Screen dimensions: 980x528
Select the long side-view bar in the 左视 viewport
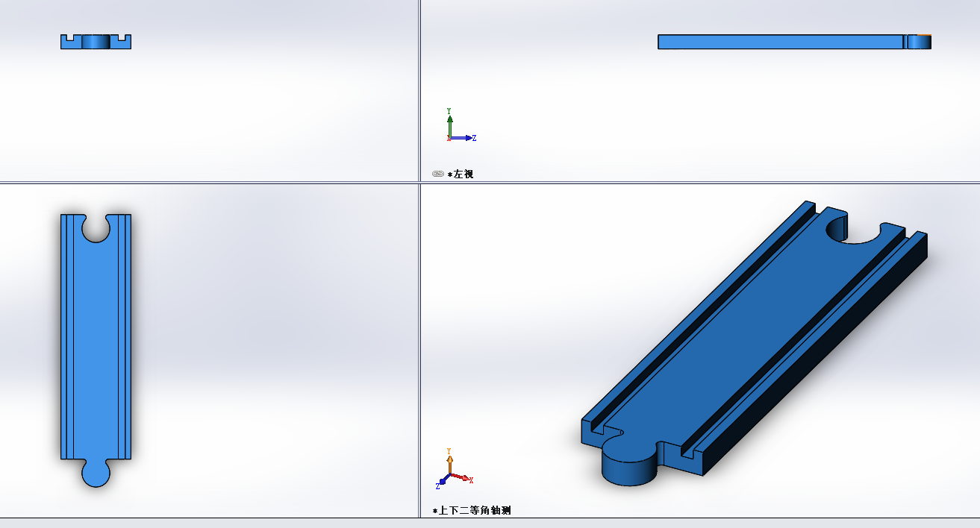[x=794, y=42]
